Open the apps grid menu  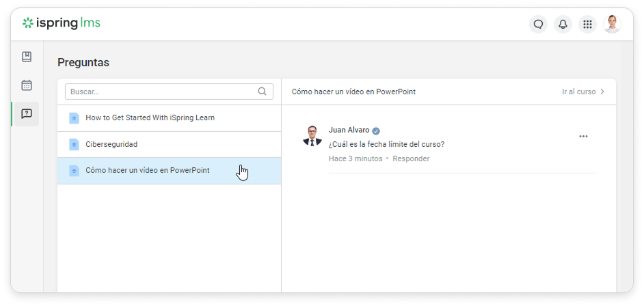(587, 25)
